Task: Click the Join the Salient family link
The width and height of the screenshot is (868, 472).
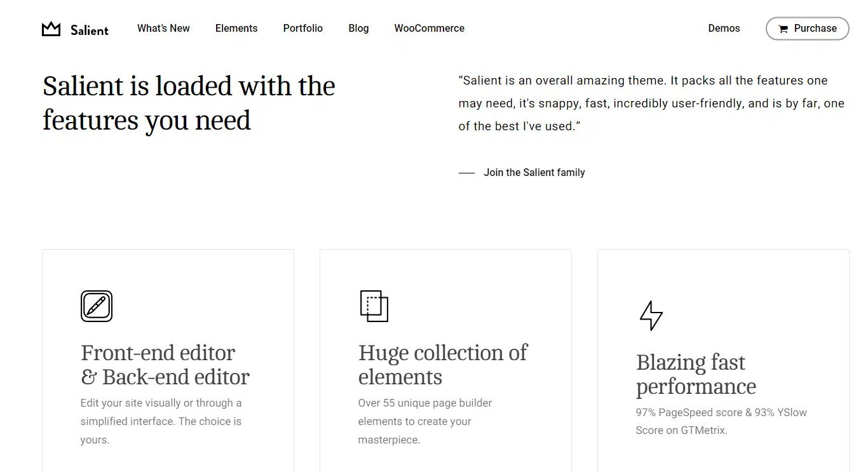Action: pyautogui.click(x=534, y=172)
